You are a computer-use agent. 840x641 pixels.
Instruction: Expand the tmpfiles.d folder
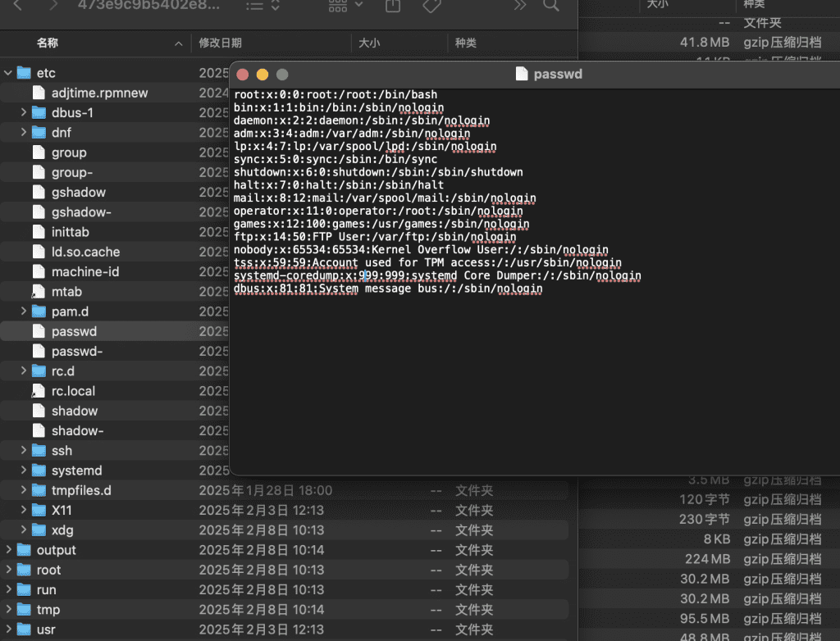[x=24, y=490]
